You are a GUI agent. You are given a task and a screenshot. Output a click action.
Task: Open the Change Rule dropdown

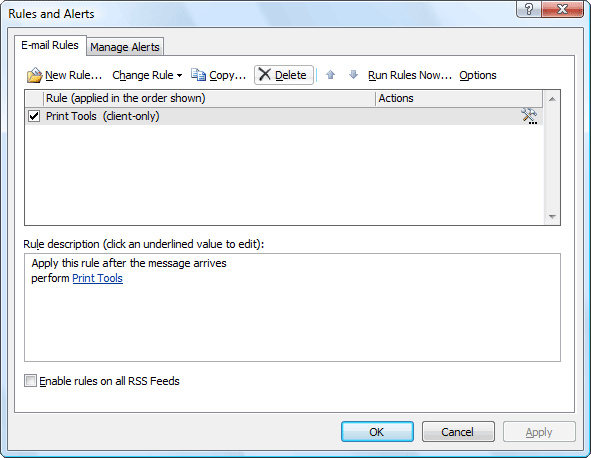click(147, 75)
